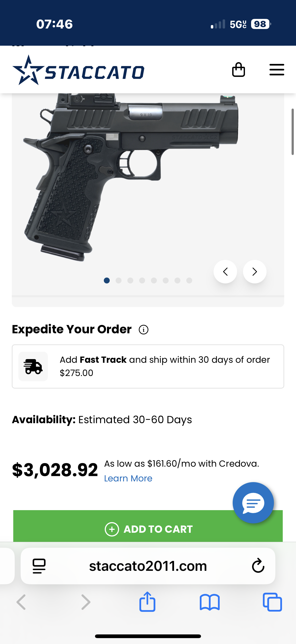Open Safari bookmarks
Image resolution: width=296 pixels, height=644 pixels.
[x=210, y=602]
